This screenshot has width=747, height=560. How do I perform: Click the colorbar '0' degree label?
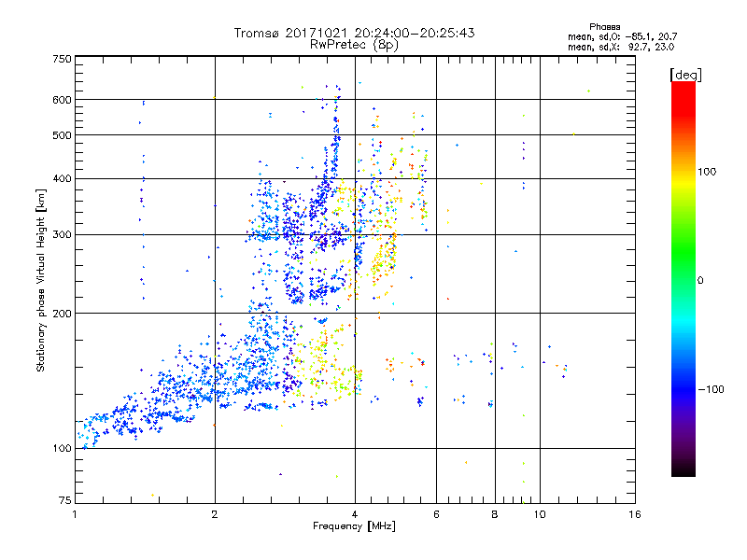point(700,280)
